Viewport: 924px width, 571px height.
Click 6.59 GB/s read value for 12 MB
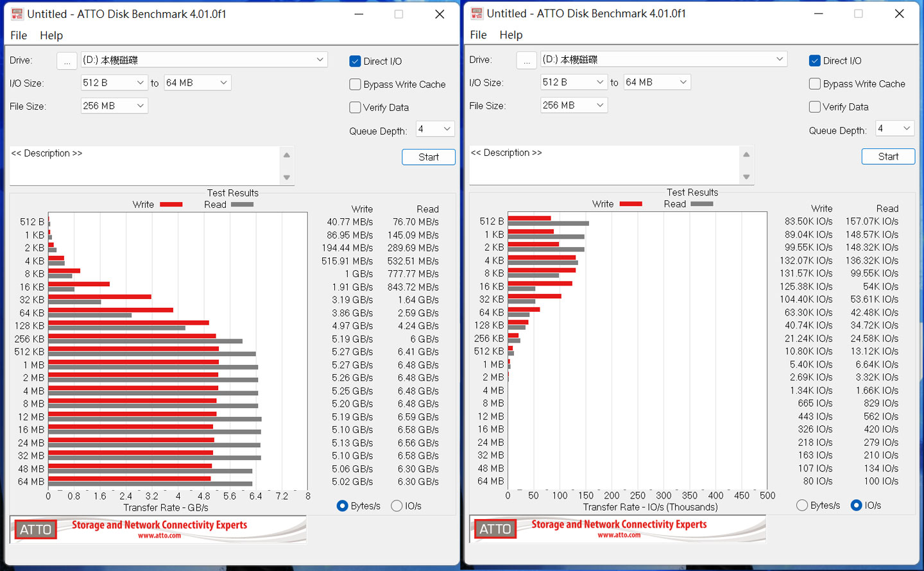(418, 417)
